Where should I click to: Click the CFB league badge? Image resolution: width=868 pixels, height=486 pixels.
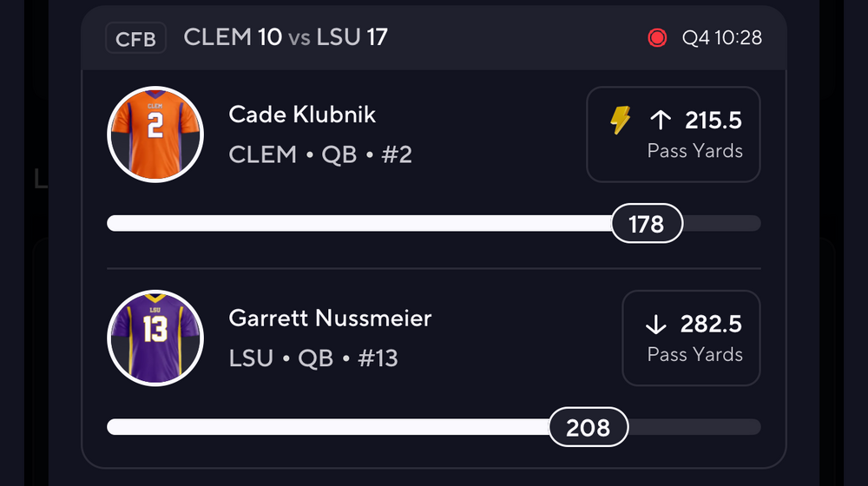(135, 39)
